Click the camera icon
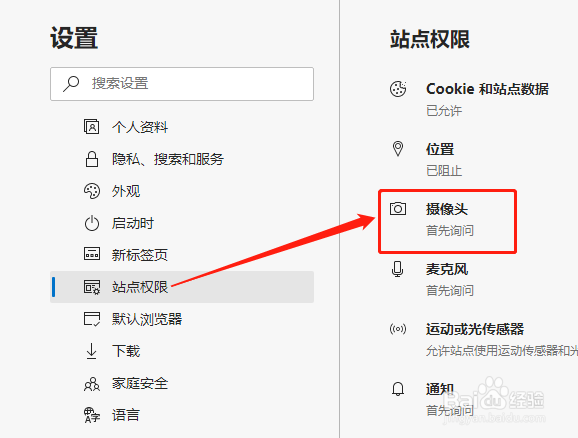Image resolution: width=578 pixels, height=438 pixels. point(398,209)
